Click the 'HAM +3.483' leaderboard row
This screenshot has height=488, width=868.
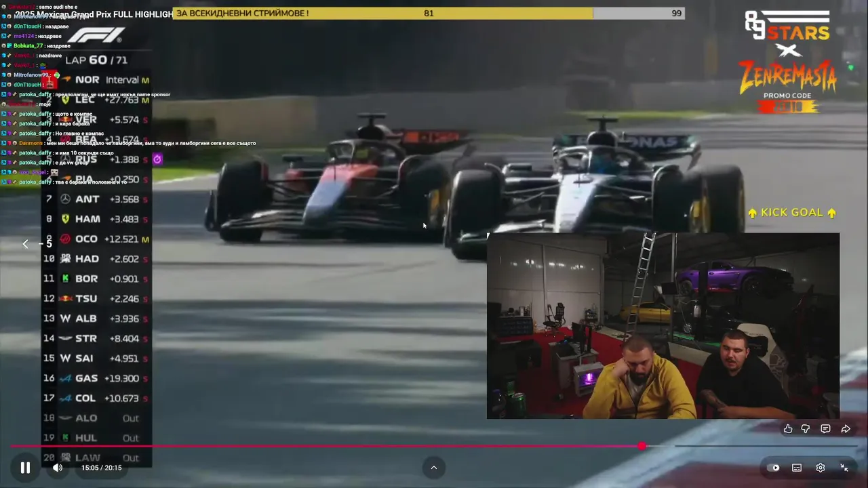[x=96, y=219]
